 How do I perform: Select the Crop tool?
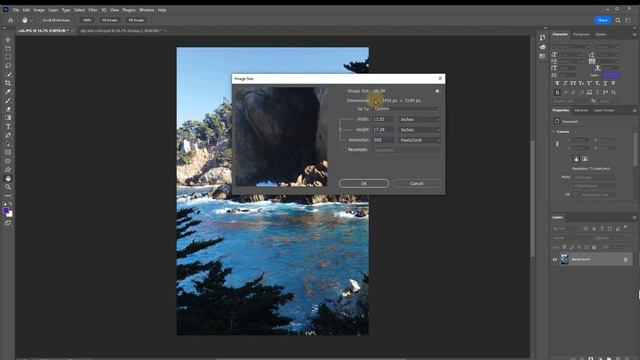pyautogui.click(x=8, y=83)
